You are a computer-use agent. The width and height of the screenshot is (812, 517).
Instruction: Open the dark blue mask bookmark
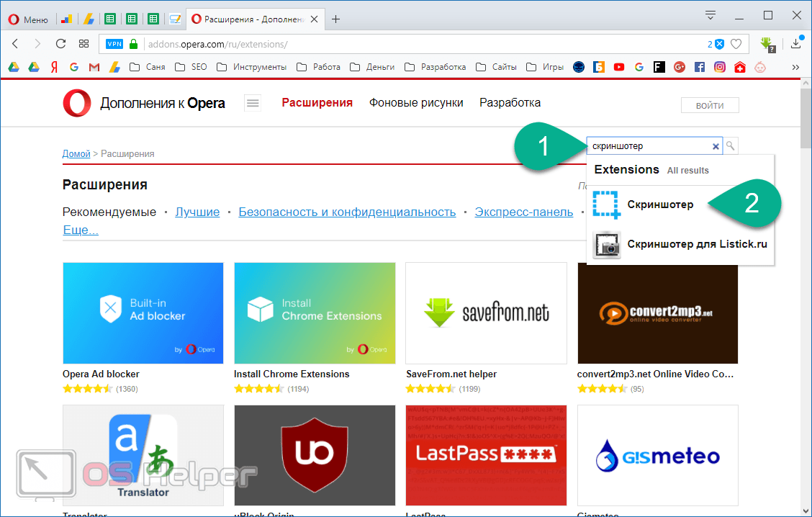[579, 67]
